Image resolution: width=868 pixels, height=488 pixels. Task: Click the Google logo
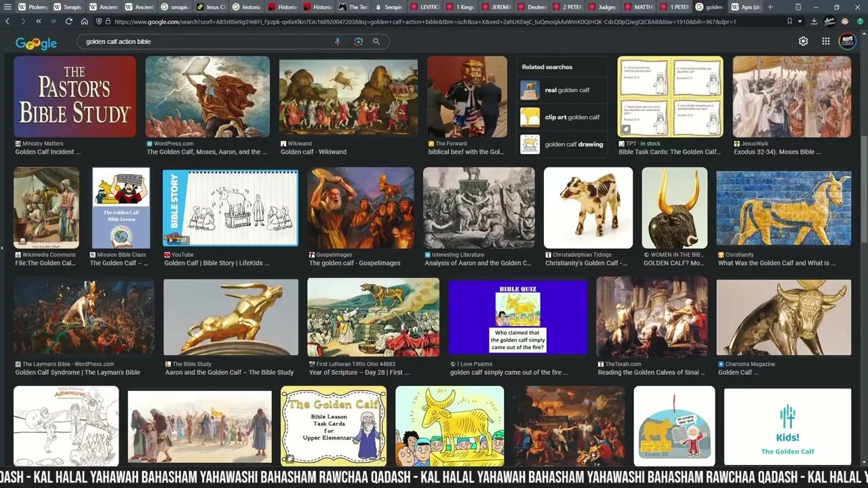36,43
